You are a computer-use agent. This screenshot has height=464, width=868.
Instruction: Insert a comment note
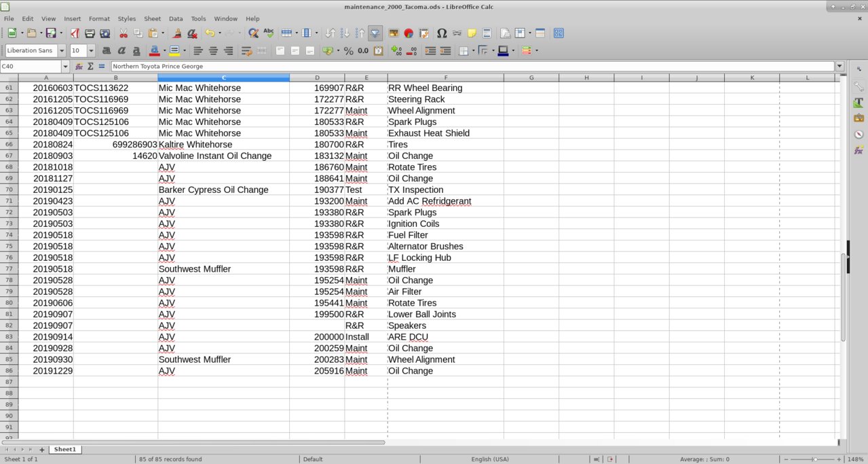[x=472, y=33]
